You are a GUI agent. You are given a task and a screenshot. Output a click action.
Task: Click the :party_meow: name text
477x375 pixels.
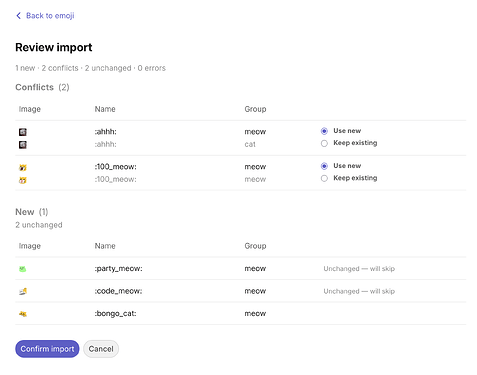point(118,269)
